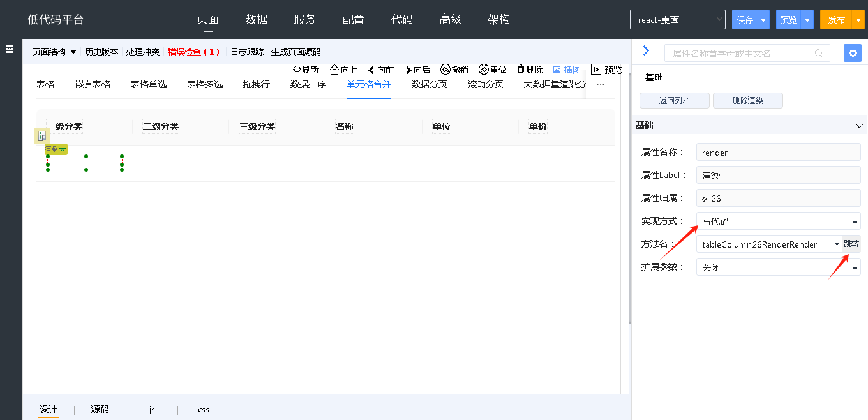
Task: Switch to the 源码 bottom tab
Action: click(x=100, y=410)
